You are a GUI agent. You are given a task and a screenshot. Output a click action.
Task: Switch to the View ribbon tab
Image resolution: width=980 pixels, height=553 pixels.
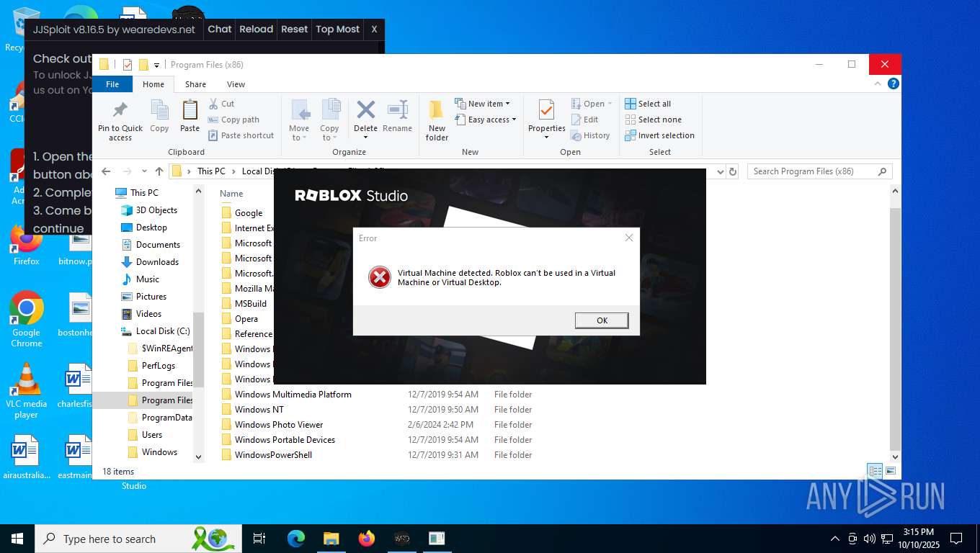[236, 84]
